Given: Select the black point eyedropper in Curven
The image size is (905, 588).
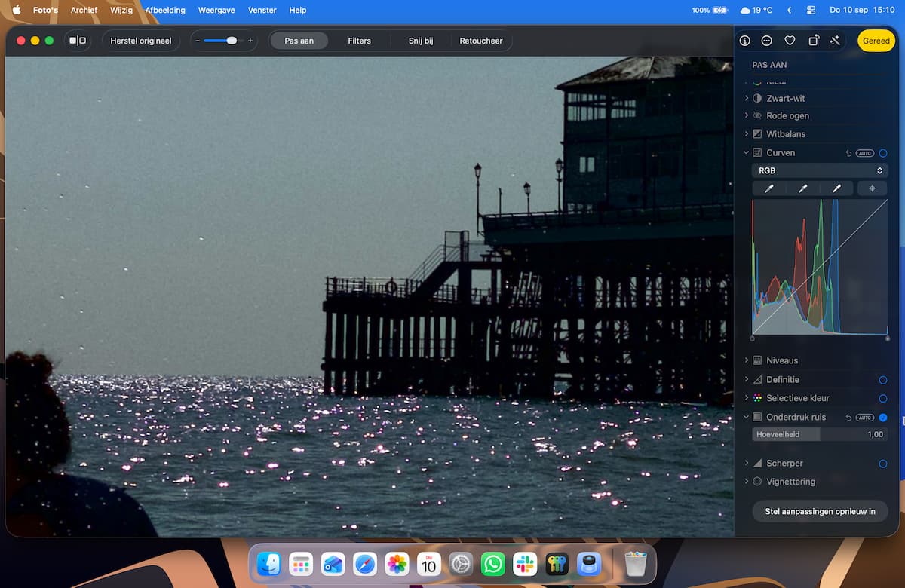Looking at the screenshot, I should 769,188.
